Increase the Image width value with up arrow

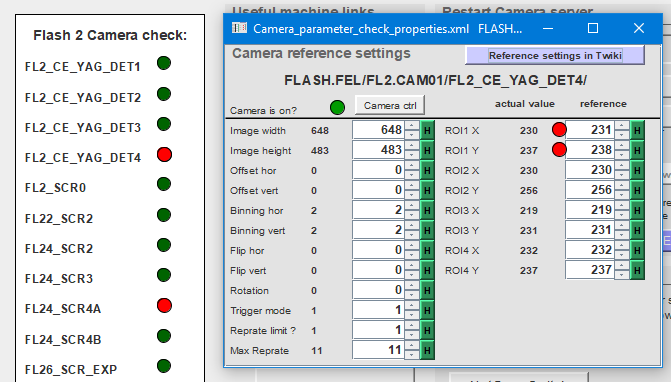412,126
